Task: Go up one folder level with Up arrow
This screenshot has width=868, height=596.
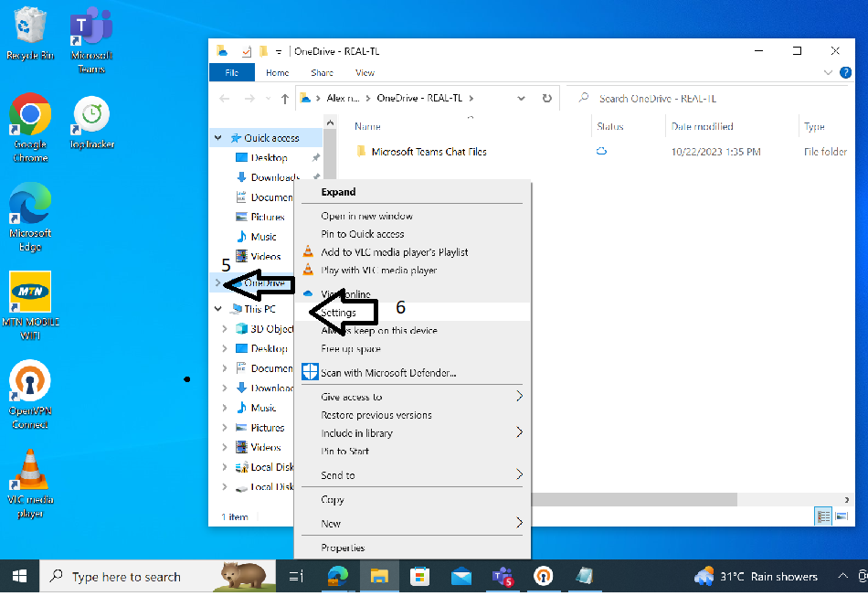Action: pyautogui.click(x=284, y=99)
